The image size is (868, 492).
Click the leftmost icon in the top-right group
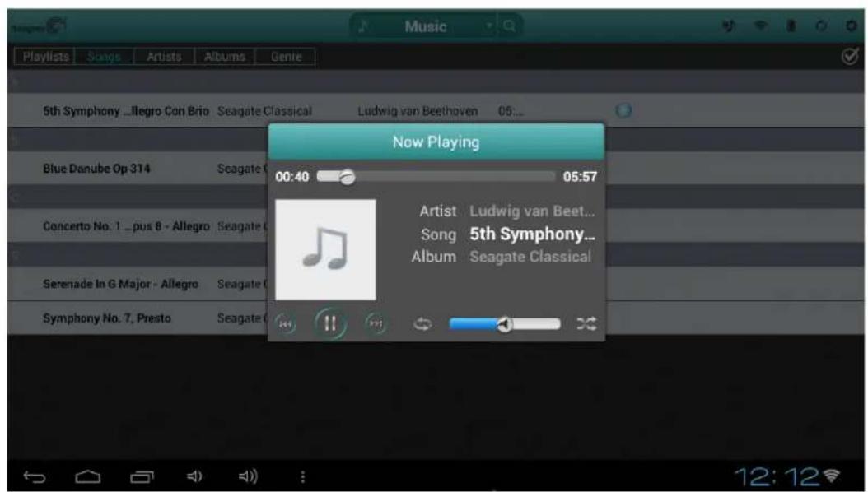pos(730,26)
